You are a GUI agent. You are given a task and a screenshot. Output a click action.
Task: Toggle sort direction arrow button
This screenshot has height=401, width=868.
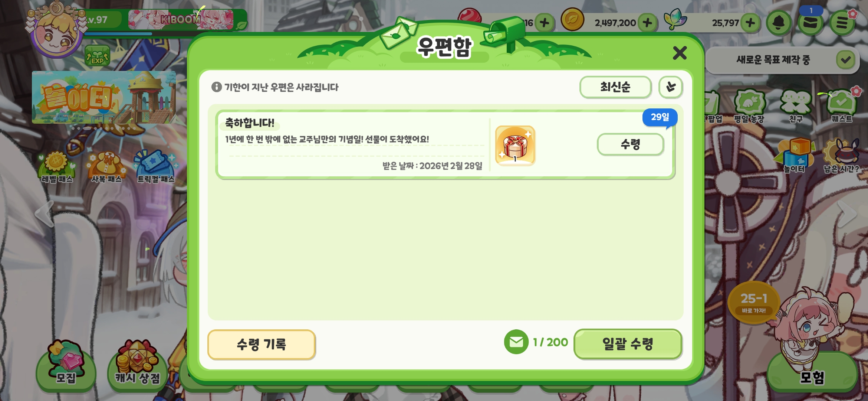pos(671,87)
